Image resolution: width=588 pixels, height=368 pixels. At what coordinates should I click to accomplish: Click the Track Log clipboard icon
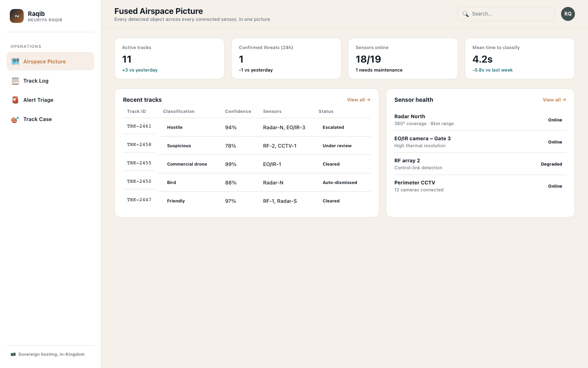pos(15,81)
